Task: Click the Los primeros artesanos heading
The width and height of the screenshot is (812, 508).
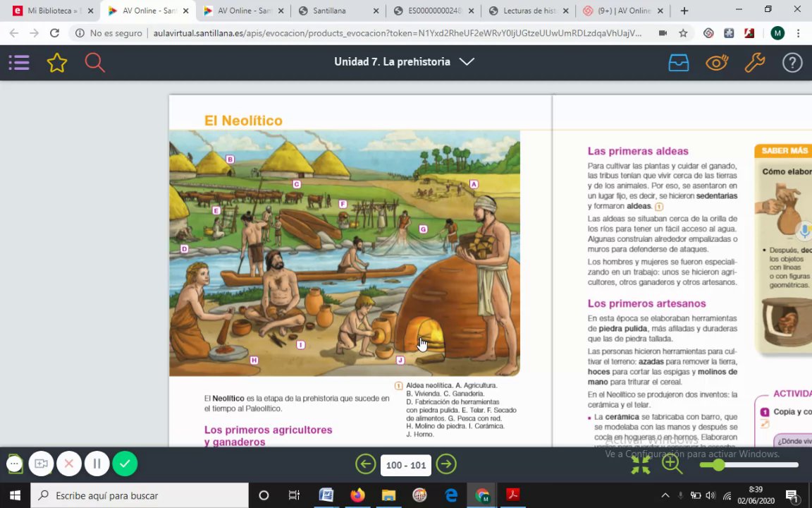Action: [x=647, y=304]
